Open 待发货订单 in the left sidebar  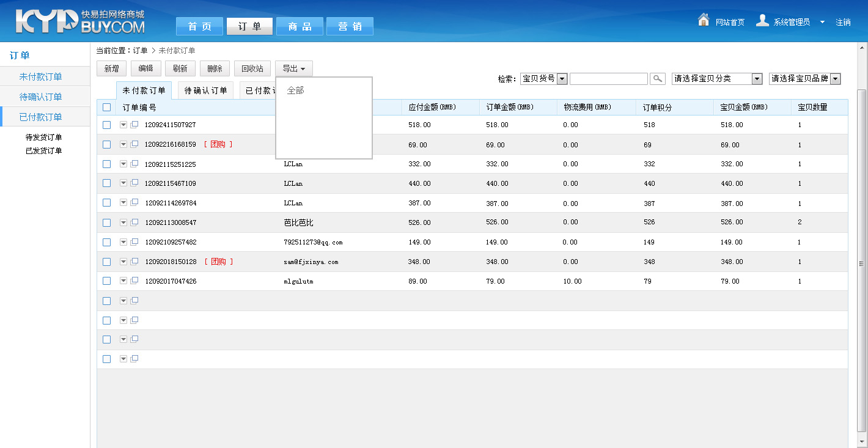tap(43, 137)
